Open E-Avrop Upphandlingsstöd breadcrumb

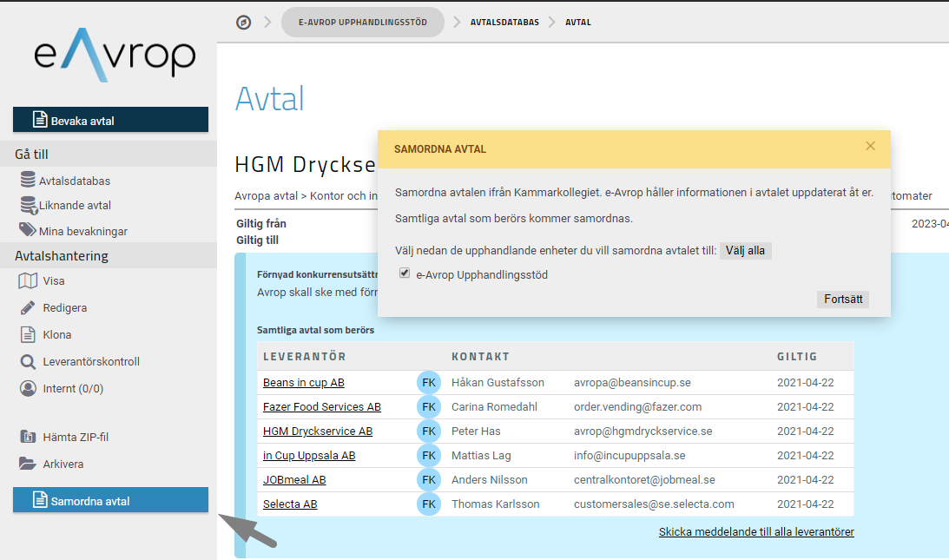363,23
